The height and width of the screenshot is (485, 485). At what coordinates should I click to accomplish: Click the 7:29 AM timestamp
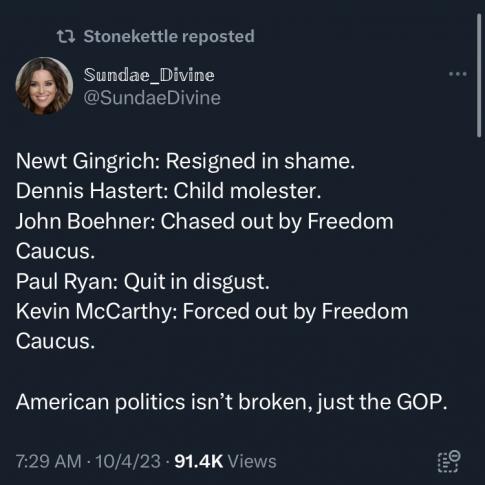click(49, 462)
